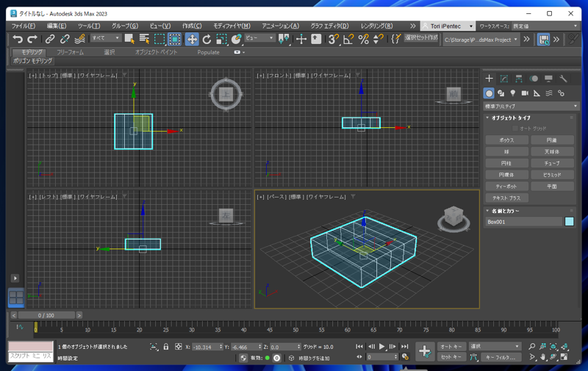Click the ティーポット primitive button

point(506,187)
